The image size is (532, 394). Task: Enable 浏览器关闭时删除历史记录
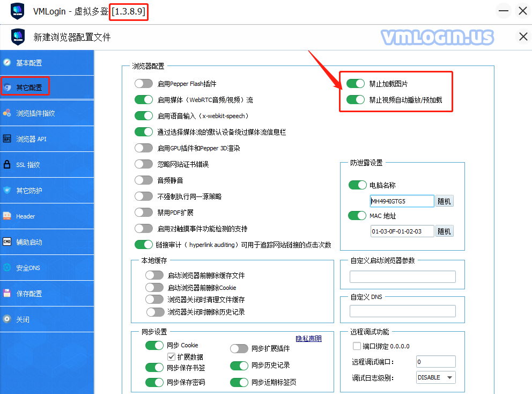pos(156,312)
